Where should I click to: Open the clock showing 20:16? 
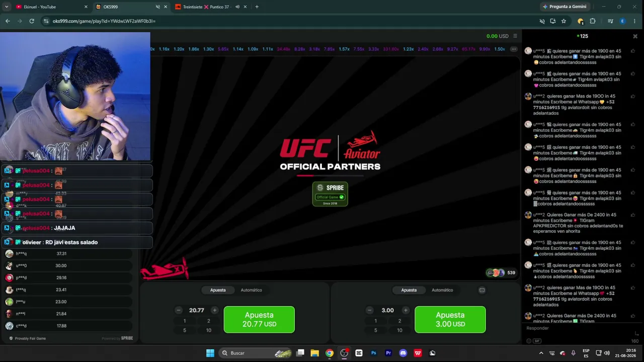626,353
